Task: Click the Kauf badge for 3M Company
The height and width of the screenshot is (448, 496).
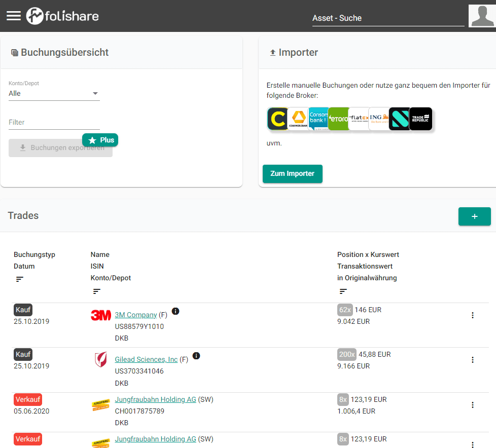Action: coord(23,310)
